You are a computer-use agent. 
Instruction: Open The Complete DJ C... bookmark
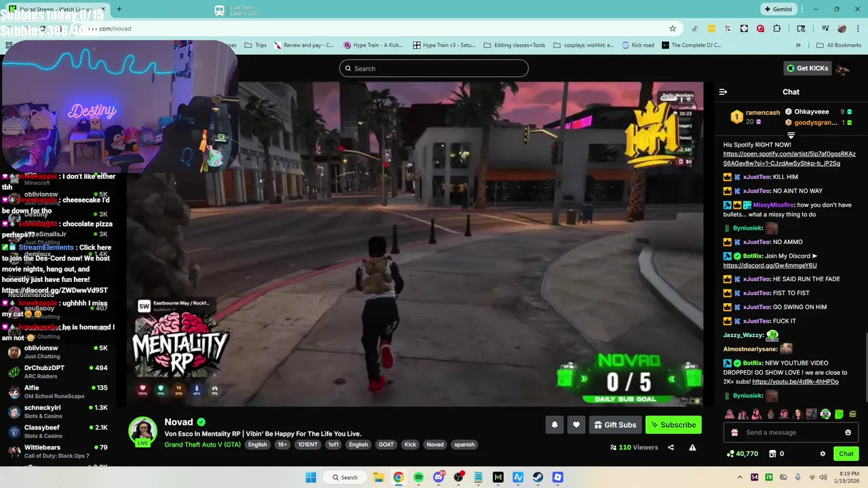tap(692, 45)
